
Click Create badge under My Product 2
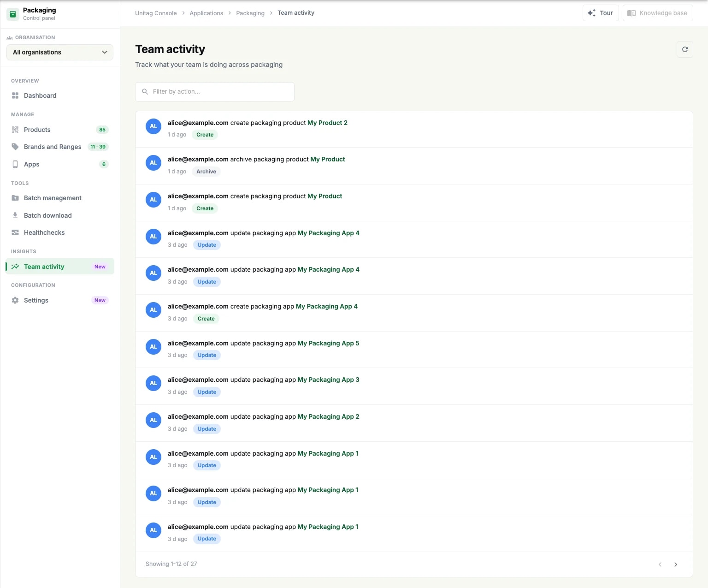point(205,135)
